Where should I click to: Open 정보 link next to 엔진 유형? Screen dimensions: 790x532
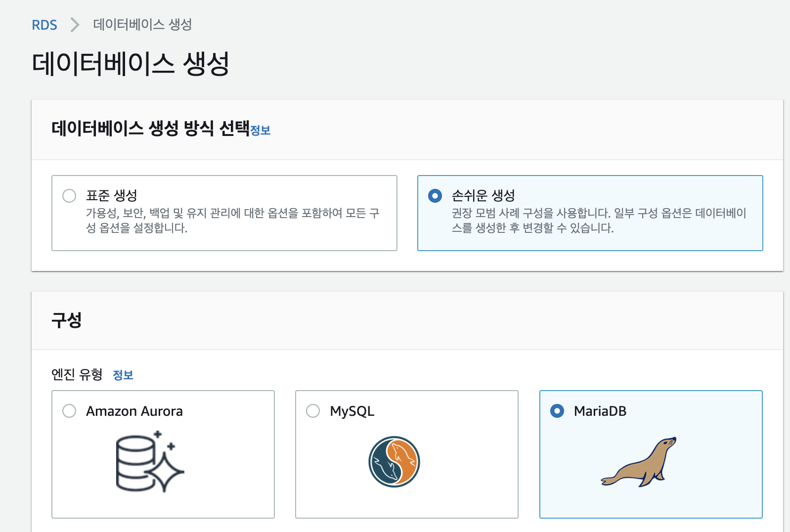pos(123,375)
